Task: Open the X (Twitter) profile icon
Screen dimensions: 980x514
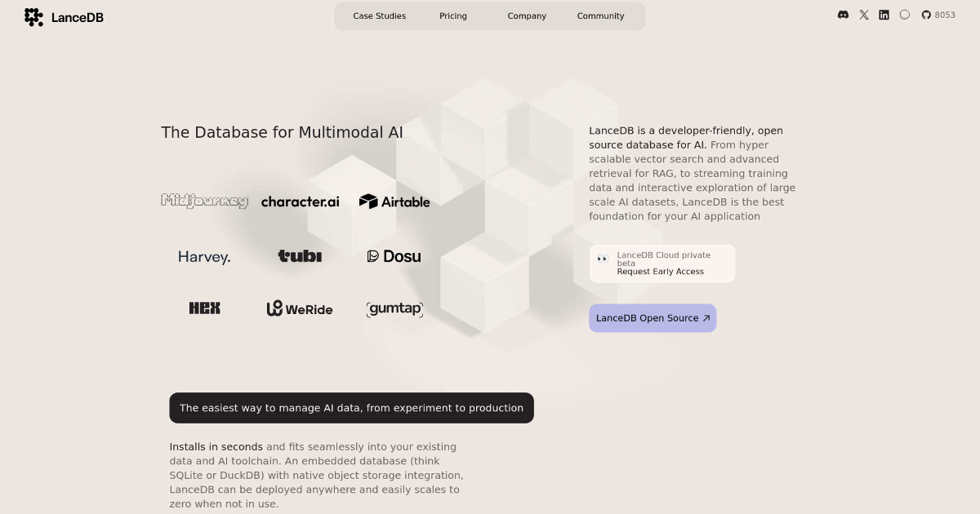Action: click(864, 15)
